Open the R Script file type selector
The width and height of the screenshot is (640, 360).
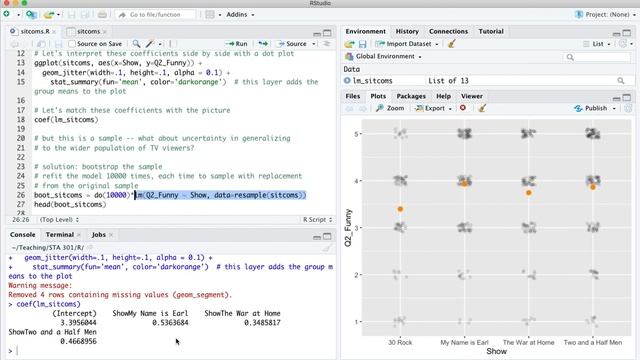[x=317, y=220]
